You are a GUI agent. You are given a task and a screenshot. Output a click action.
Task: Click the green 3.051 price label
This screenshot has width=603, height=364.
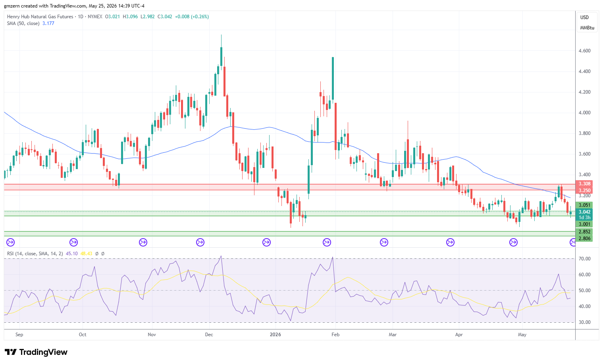pos(584,205)
